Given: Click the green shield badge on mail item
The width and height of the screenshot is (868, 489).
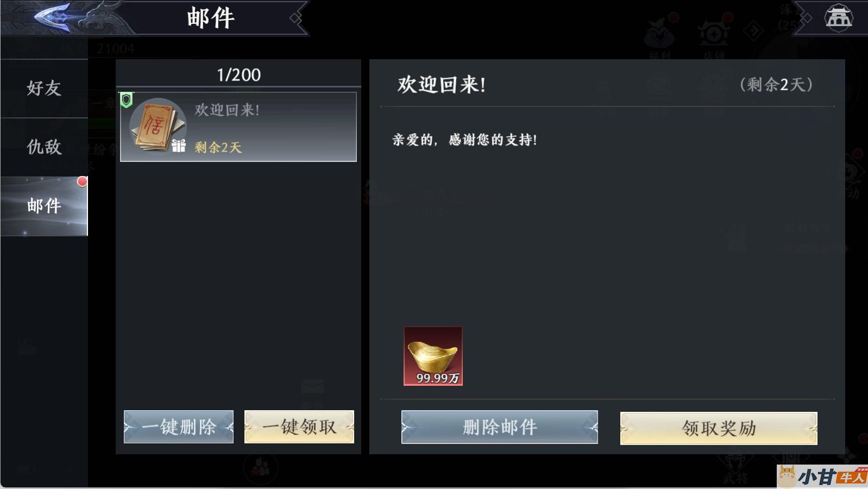Looking at the screenshot, I should 127,100.
